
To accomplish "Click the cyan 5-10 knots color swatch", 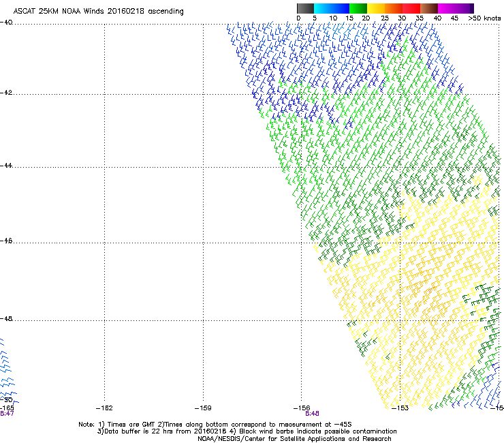I will [x=323, y=8].
